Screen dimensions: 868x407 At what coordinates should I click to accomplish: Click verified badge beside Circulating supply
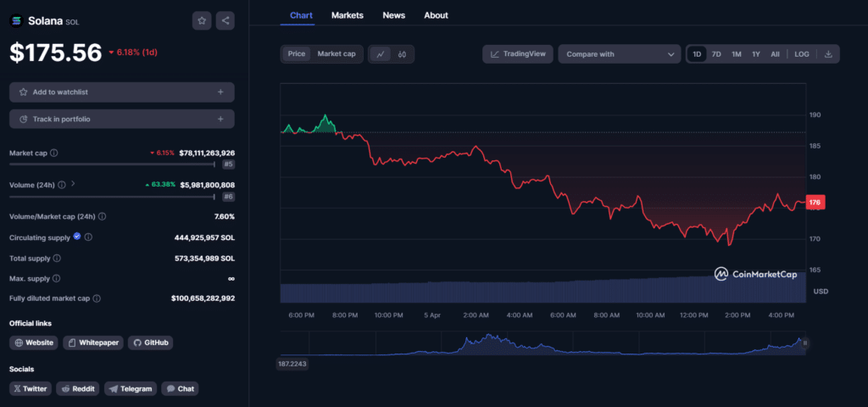[x=77, y=237]
